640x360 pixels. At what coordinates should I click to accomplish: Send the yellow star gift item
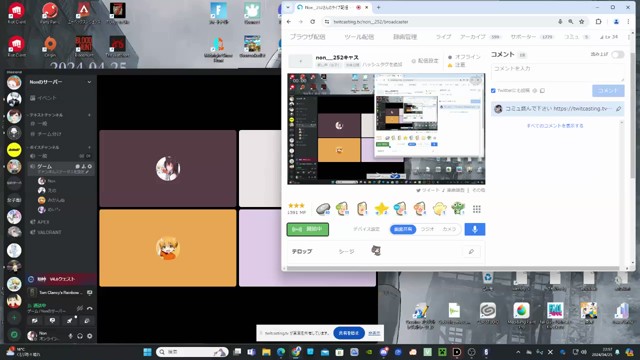381,209
